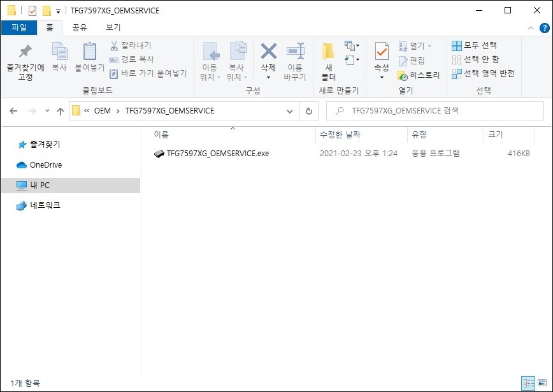
Task: Click the New folder quick access toolbar icon
Action: pyautogui.click(x=47, y=11)
